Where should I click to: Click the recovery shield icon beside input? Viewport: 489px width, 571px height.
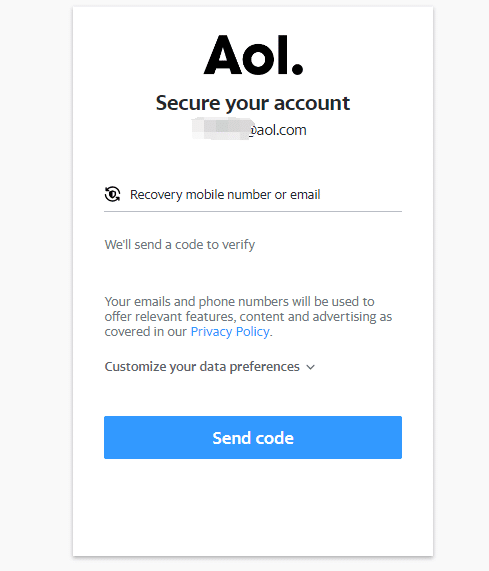click(x=113, y=194)
